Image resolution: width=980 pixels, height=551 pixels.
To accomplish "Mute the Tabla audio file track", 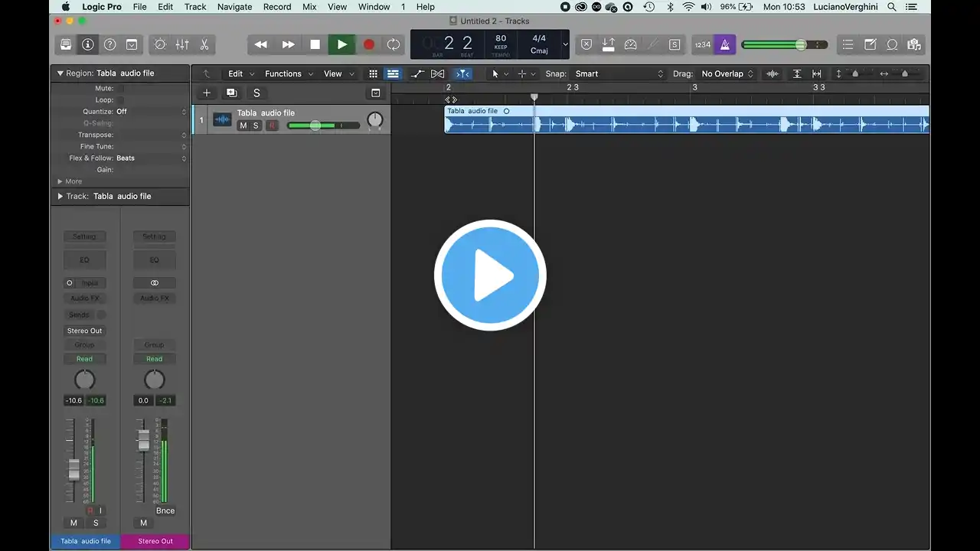I will 243,126.
